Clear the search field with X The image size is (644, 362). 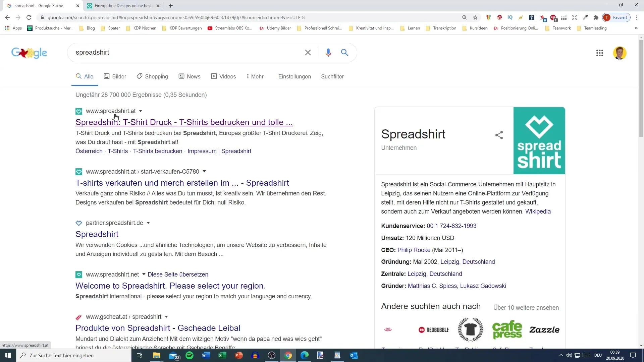pyautogui.click(x=308, y=53)
